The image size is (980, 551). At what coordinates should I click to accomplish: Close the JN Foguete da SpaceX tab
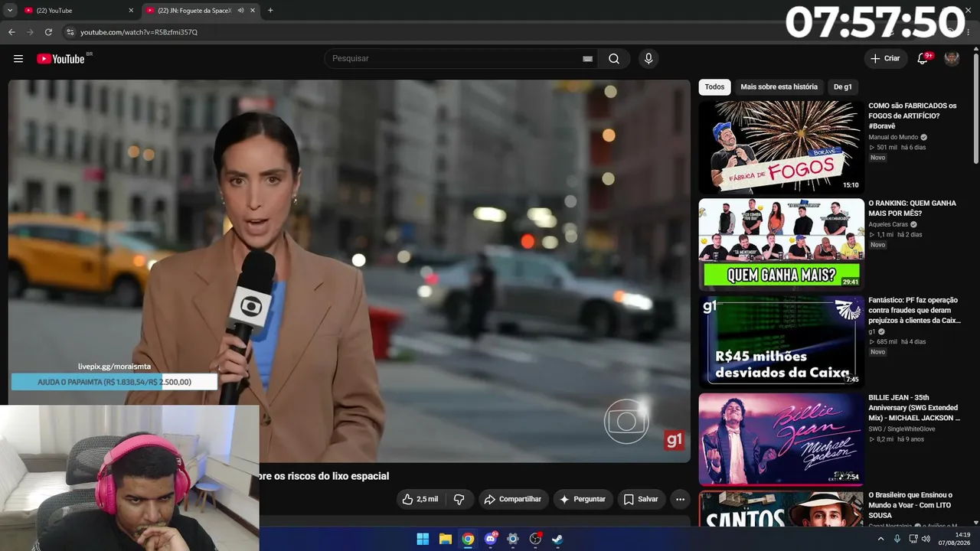(253, 11)
